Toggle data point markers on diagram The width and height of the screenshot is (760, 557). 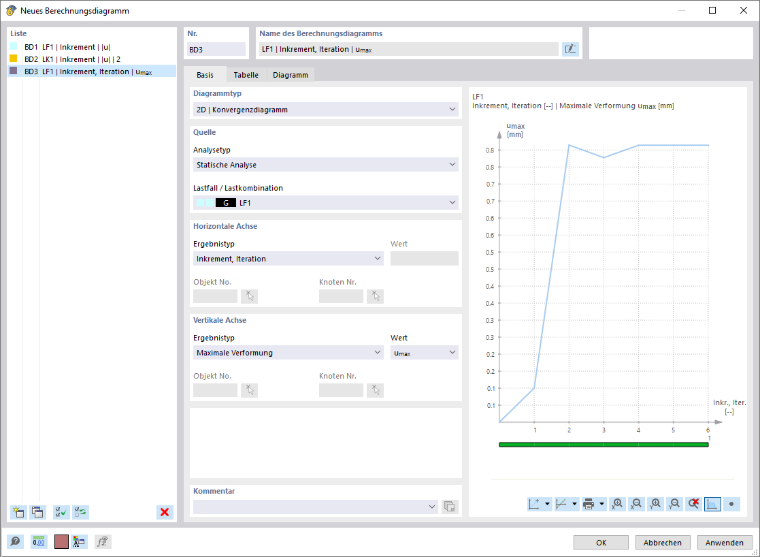click(x=731, y=504)
